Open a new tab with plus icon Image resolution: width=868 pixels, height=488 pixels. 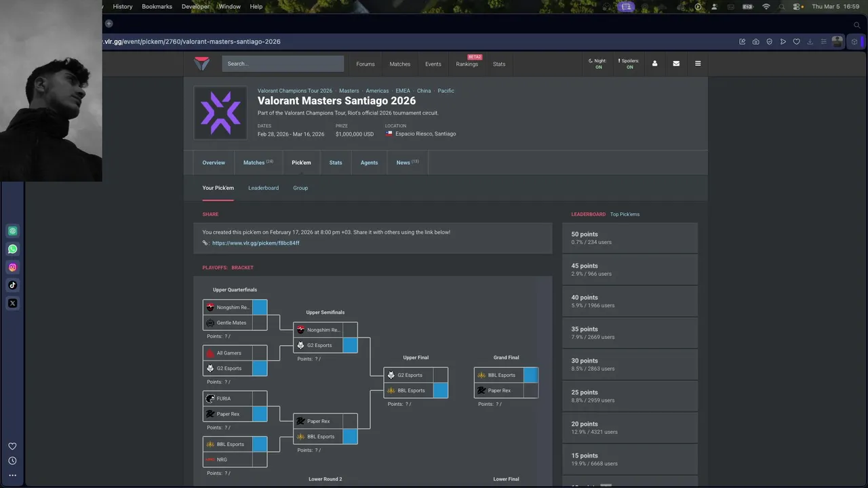pos(108,24)
